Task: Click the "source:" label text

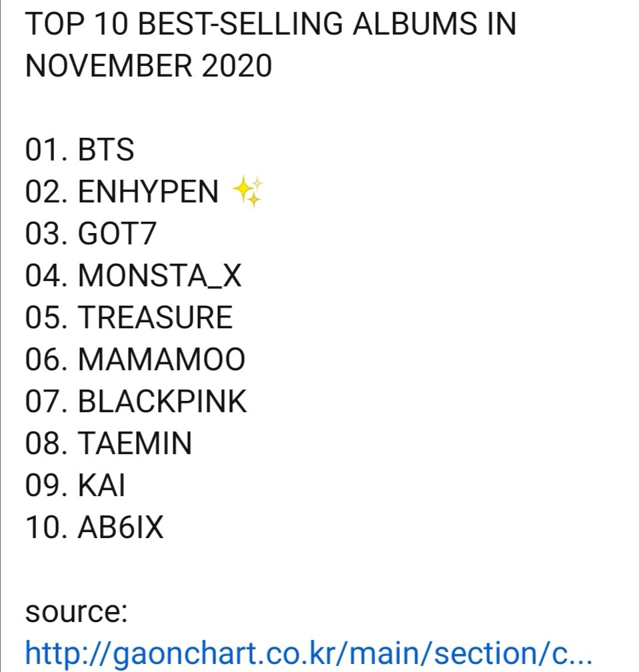Action: (76, 612)
